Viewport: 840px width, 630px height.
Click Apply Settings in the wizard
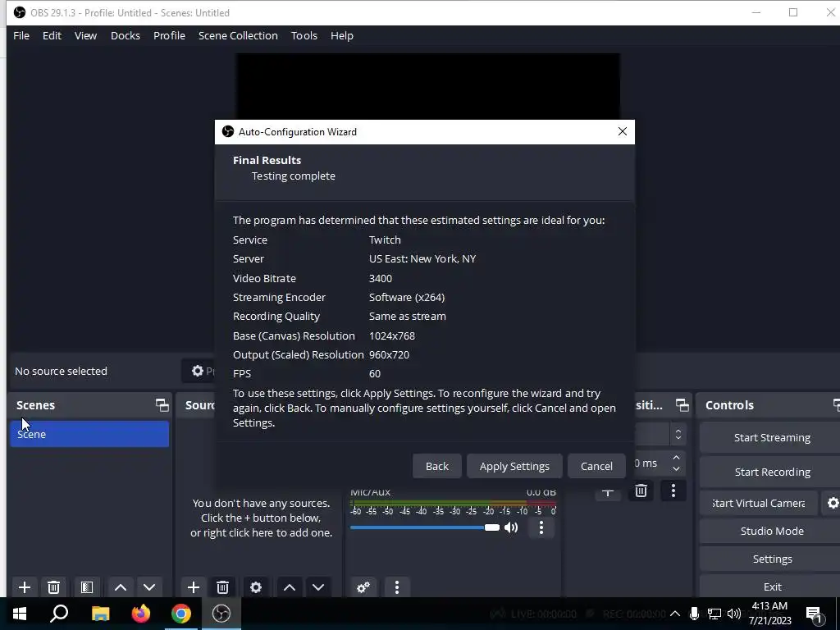click(x=514, y=466)
